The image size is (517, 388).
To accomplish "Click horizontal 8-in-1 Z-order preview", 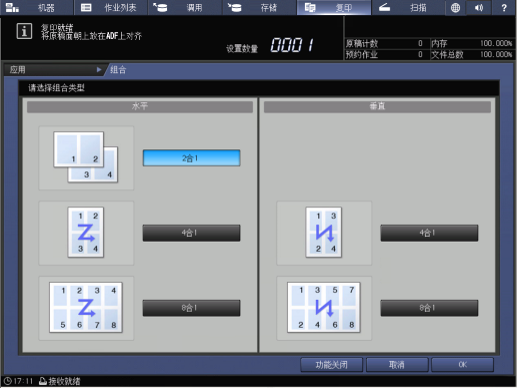I will point(86,308).
